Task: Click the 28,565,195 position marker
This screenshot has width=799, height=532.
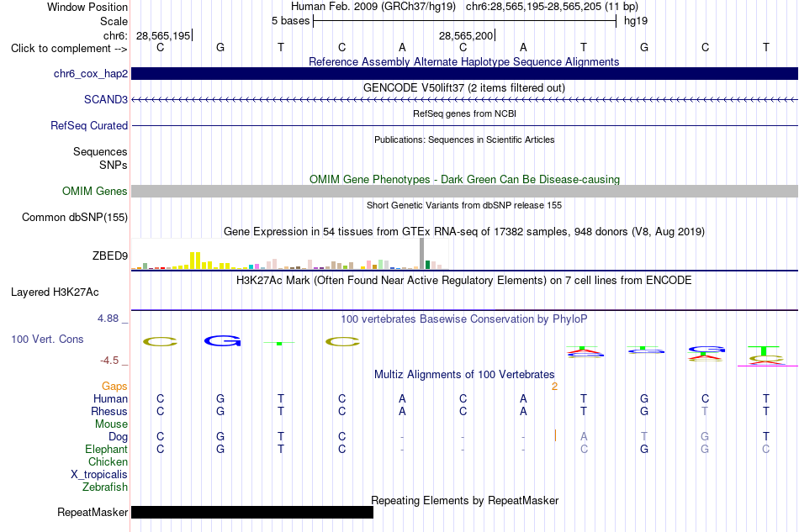Action: [163, 35]
